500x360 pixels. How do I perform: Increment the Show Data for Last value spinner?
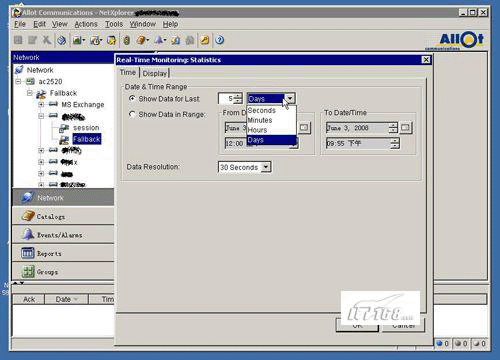[238, 96]
